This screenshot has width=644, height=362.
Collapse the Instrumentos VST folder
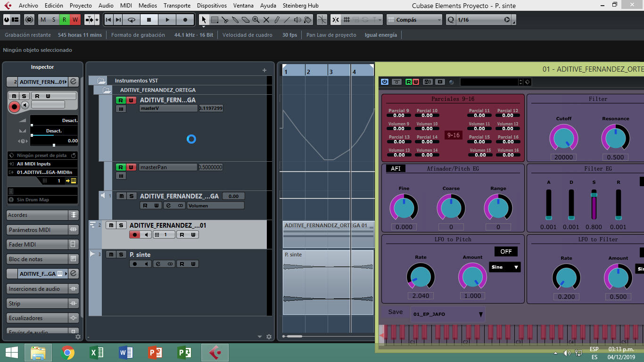(x=101, y=81)
